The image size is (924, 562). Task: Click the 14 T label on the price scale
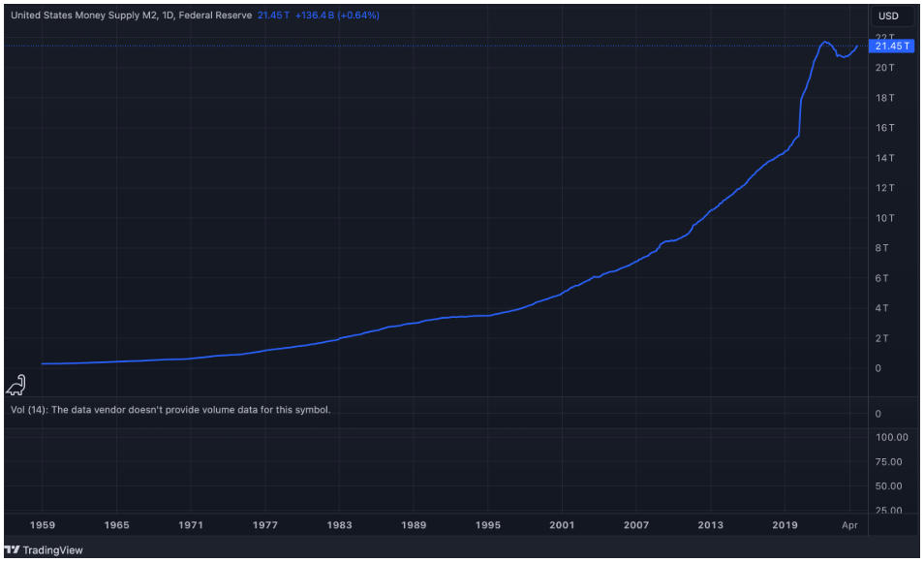click(x=885, y=158)
